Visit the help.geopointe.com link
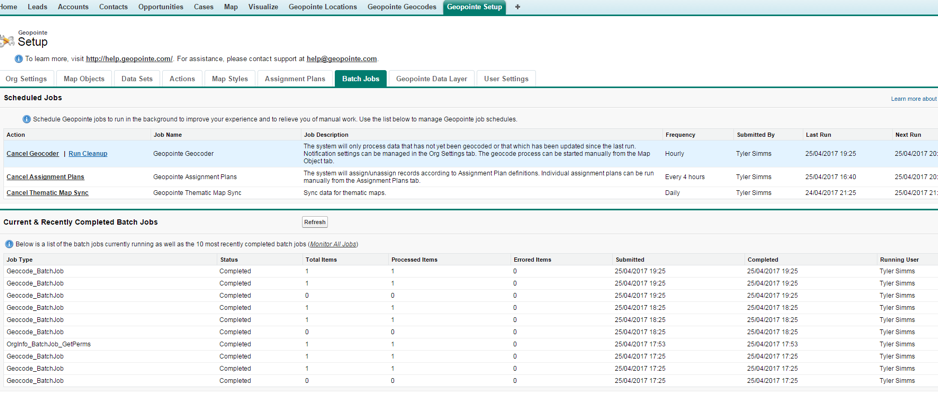The height and width of the screenshot is (399, 938). coord(129,59)
